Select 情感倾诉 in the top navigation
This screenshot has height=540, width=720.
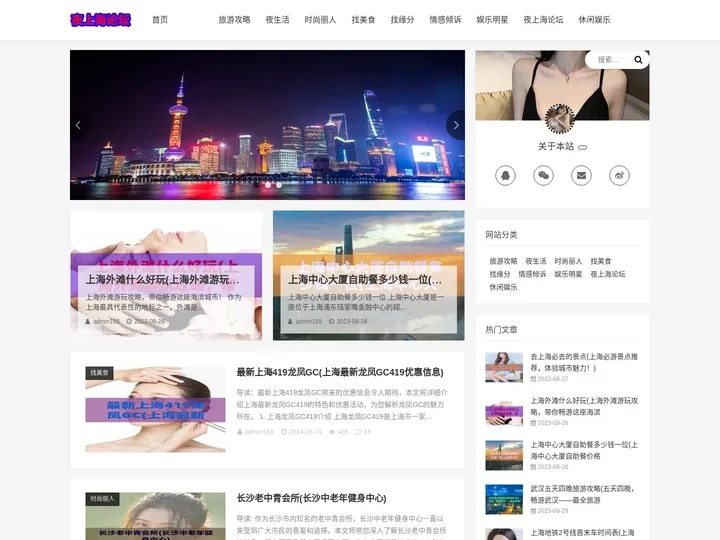(445, 20)
